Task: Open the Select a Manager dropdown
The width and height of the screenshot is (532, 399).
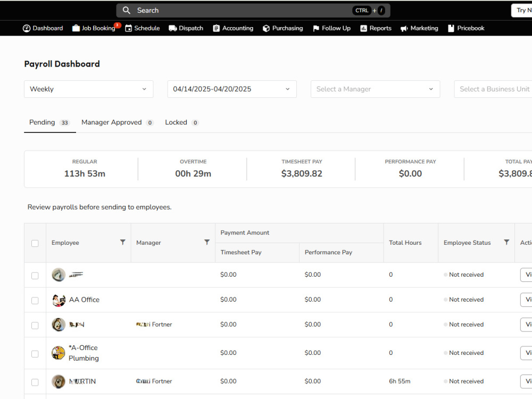Action: pos(375,89)
